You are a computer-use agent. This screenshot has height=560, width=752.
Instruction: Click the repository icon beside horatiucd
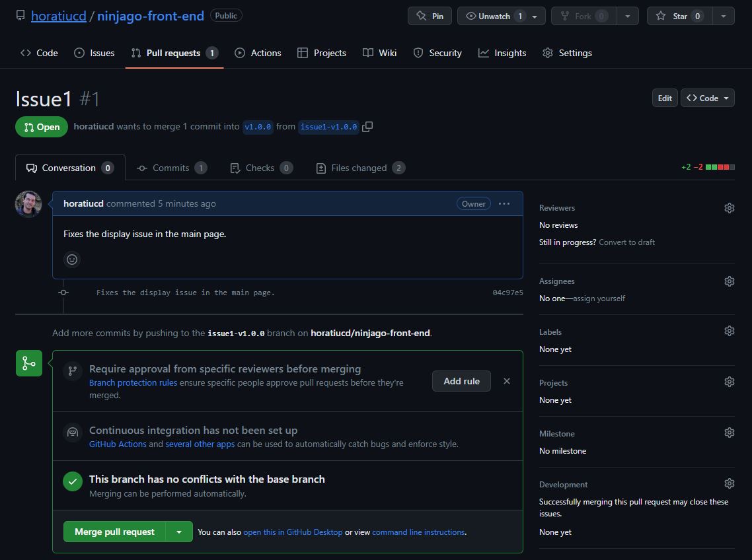click(20, 15)
